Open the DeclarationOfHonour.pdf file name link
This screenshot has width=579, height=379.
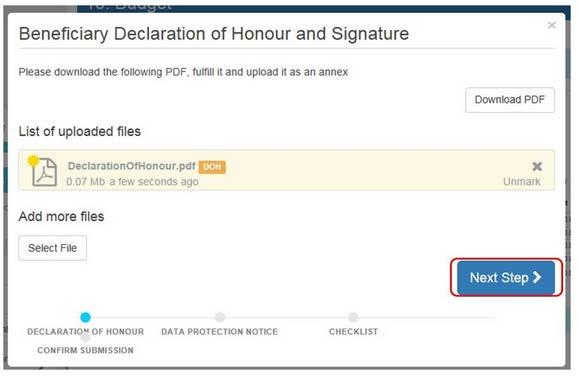coord(131,166)
